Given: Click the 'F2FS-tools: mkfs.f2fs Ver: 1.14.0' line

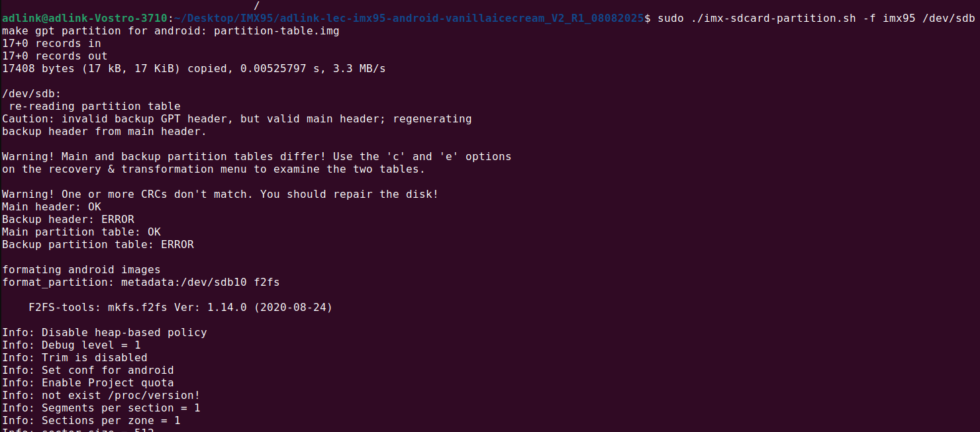Looking at the screenshot, I should point(181,308).
